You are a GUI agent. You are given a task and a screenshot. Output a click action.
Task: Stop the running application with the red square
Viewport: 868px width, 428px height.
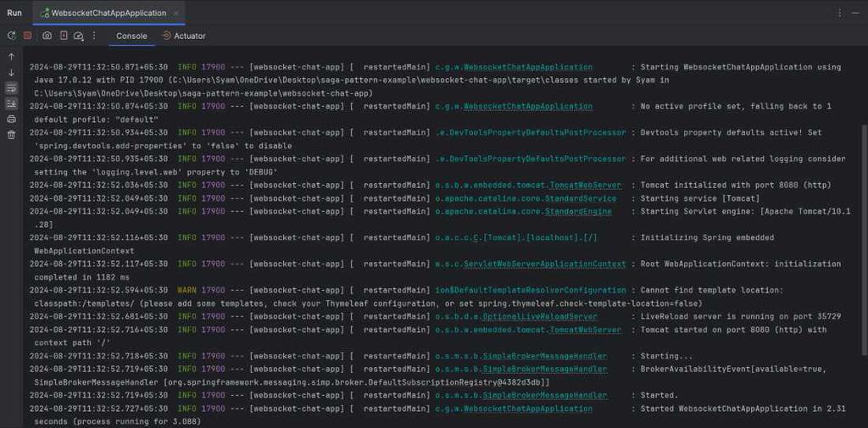[x=27, y=36]
